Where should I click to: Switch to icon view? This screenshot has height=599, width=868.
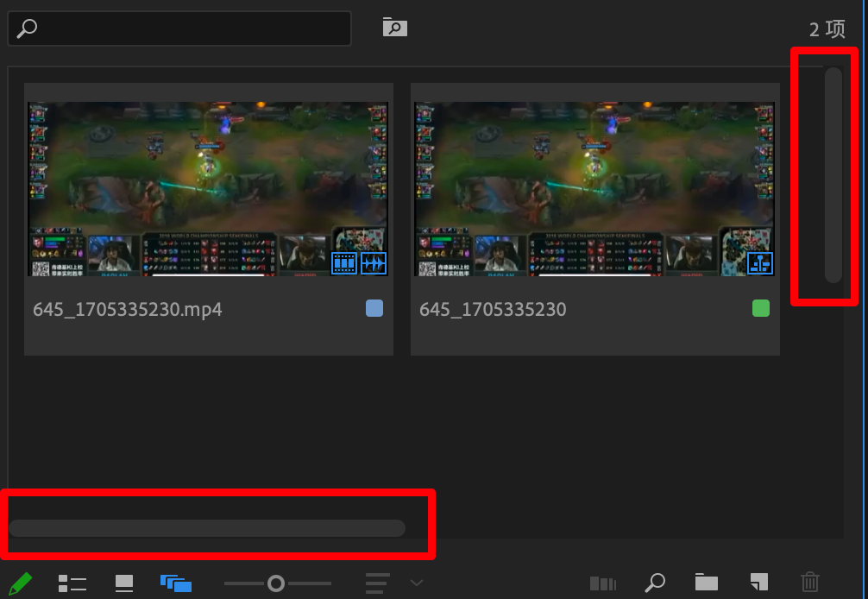[124, 583]
